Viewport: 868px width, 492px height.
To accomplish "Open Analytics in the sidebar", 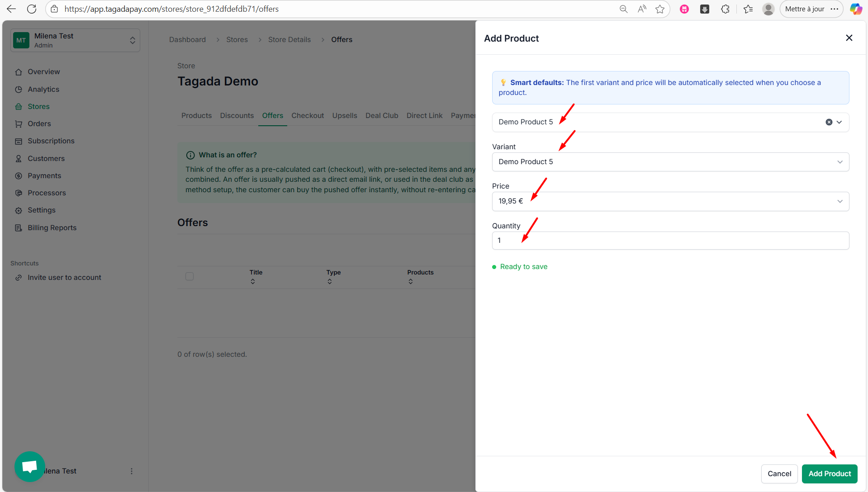I will pos(43,89).
